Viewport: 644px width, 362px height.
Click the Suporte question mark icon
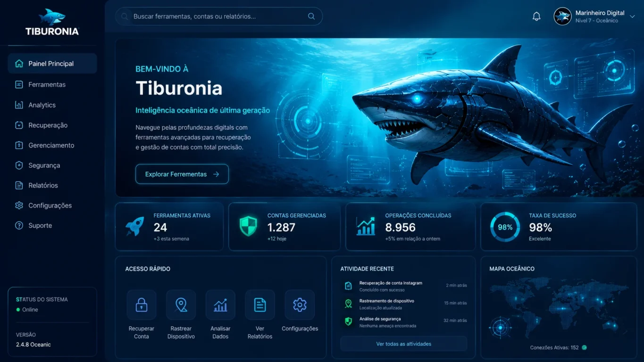[x=19, y=225]
